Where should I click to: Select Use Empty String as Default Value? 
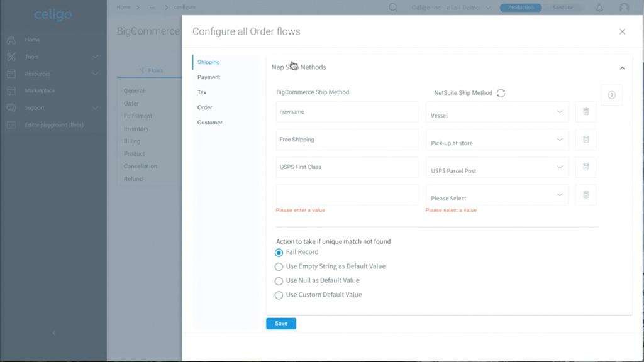click(279, 266)
